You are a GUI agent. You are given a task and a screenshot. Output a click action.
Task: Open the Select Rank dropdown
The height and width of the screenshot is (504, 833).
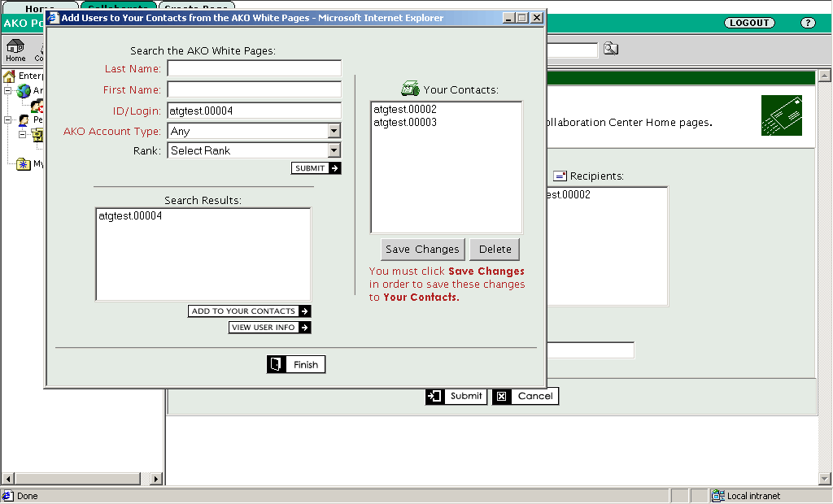coord(334,150)
